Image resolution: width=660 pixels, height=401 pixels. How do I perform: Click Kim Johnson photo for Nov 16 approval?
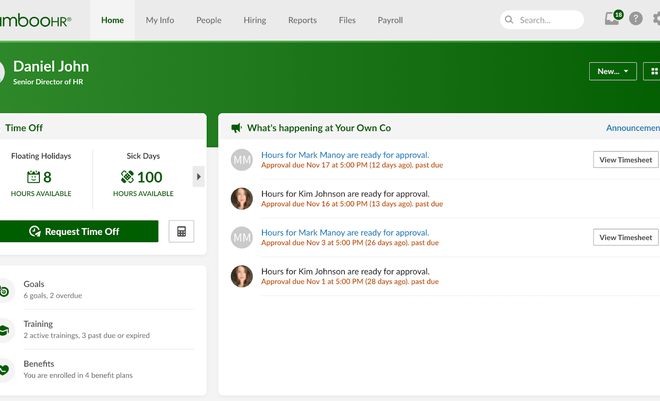[242, 199]
